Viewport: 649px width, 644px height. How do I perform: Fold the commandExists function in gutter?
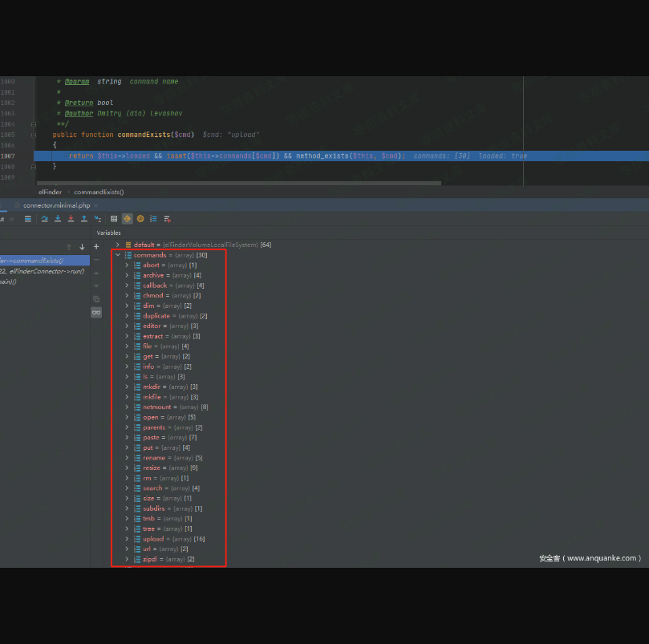34,135
